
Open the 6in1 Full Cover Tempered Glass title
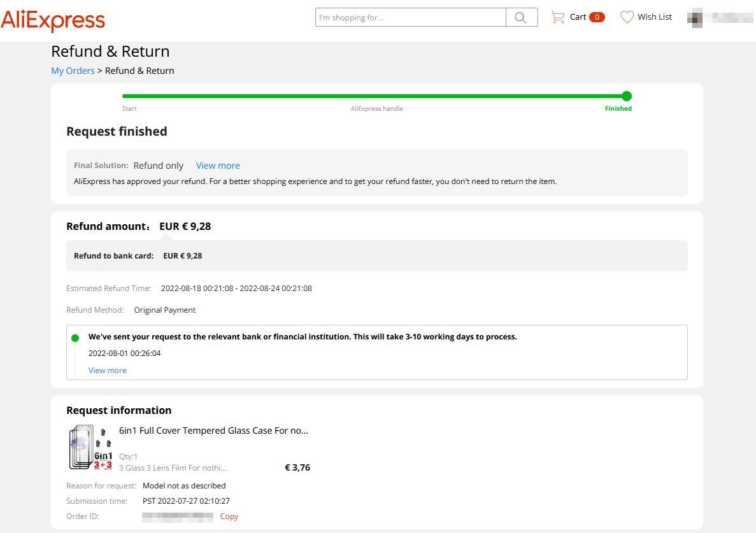[213, 430]
